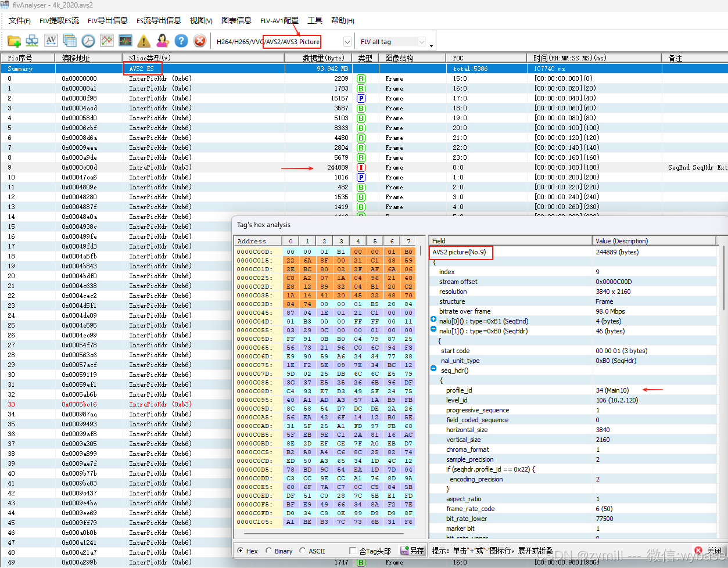
Task: Click the red close icon beside 关闭
Action: coord(698,551)
